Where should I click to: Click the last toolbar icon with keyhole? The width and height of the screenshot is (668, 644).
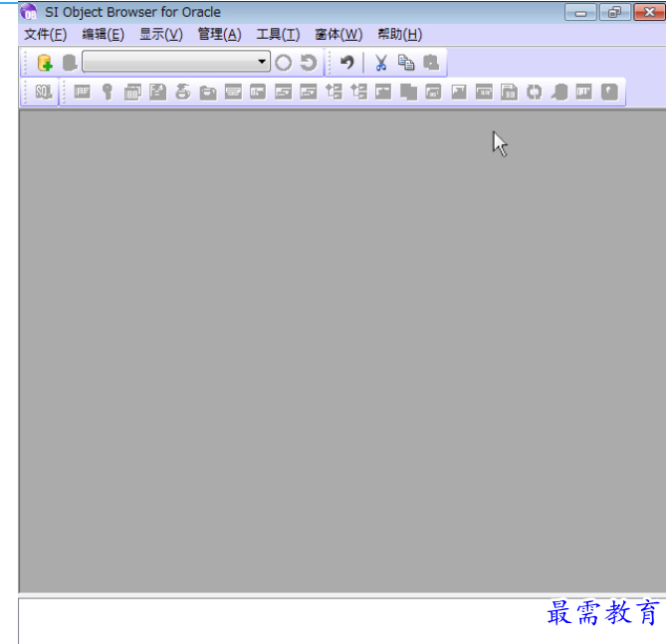609,92
